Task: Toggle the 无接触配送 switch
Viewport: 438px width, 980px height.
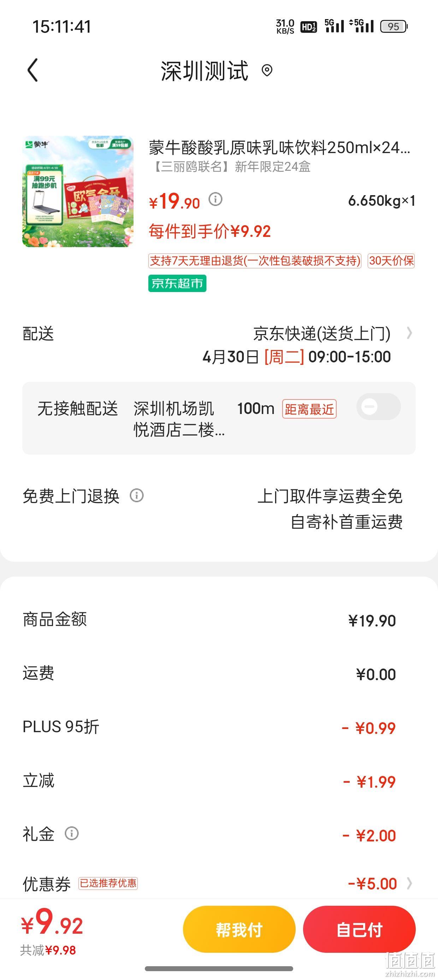Action: pos(378,407)
